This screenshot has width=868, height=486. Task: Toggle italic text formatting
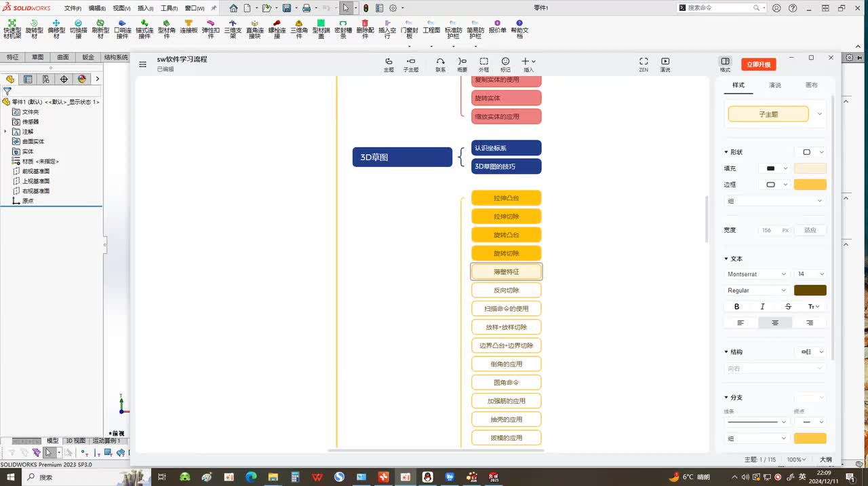point(762,307)
